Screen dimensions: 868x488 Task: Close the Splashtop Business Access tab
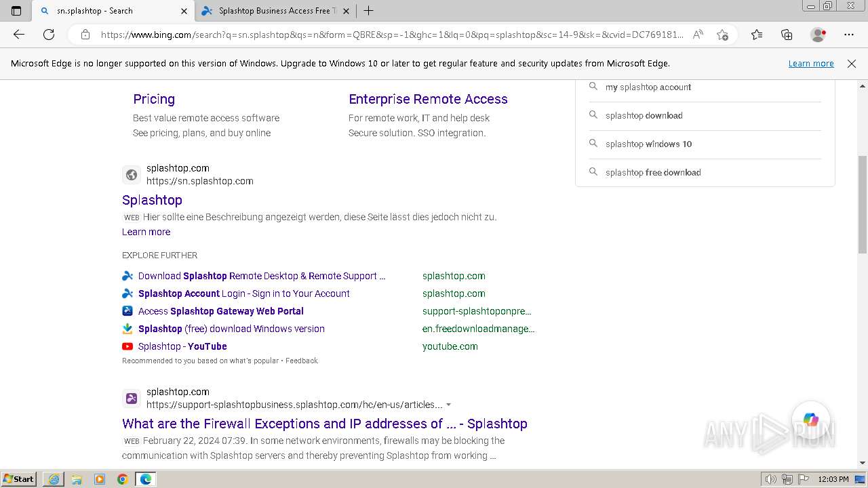click(347, 11)
